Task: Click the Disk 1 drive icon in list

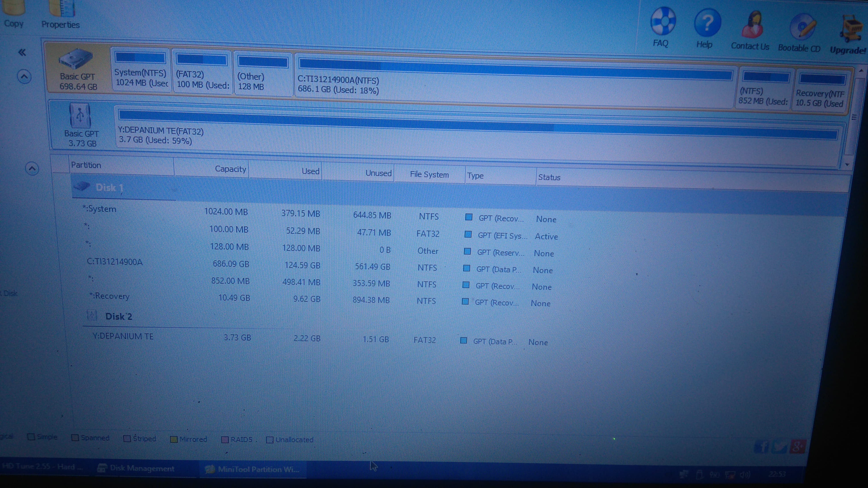Action: 81,186
